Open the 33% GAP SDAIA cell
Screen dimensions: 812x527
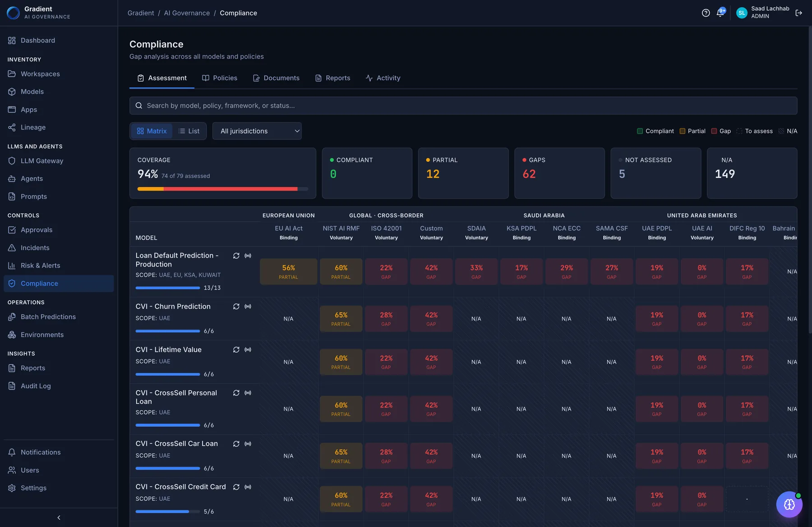[x=476, y=271]
